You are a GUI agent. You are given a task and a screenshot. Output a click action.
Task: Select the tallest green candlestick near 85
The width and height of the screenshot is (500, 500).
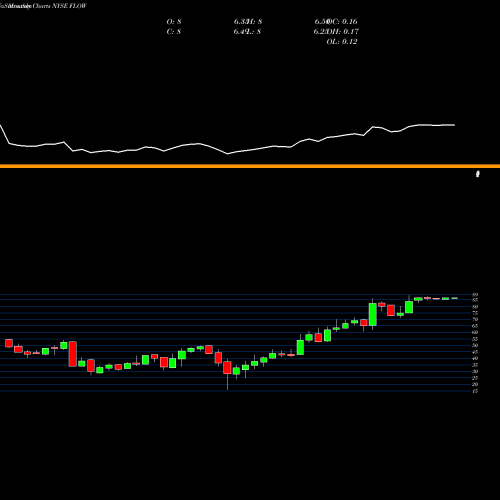(x=373, y=314)
